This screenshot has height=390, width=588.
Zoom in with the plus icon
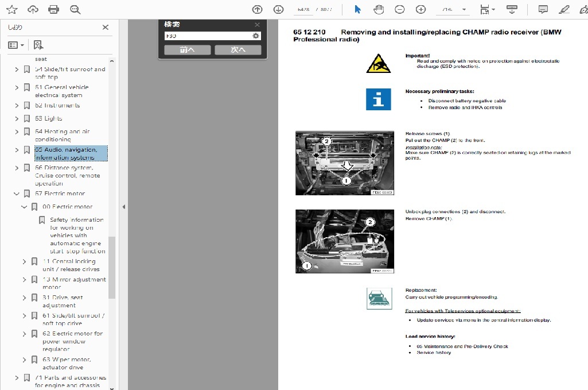click(420, 9)
